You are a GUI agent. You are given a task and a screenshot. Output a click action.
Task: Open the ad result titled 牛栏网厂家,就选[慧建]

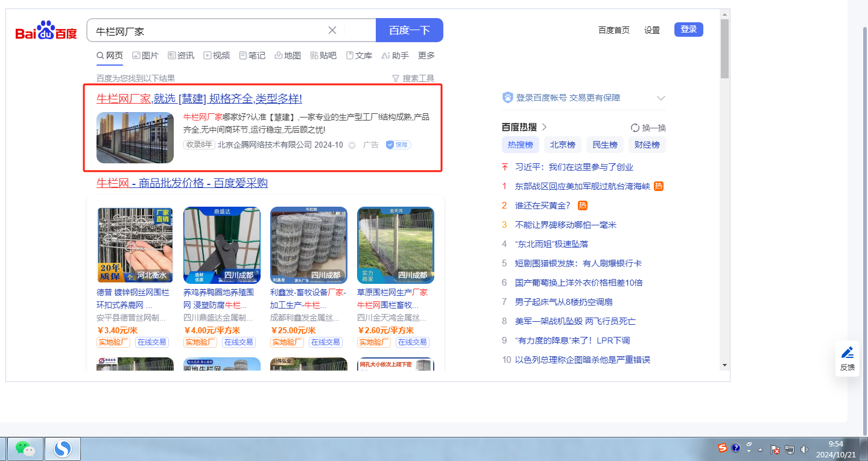pyautogui.click(x=199, y=99)
